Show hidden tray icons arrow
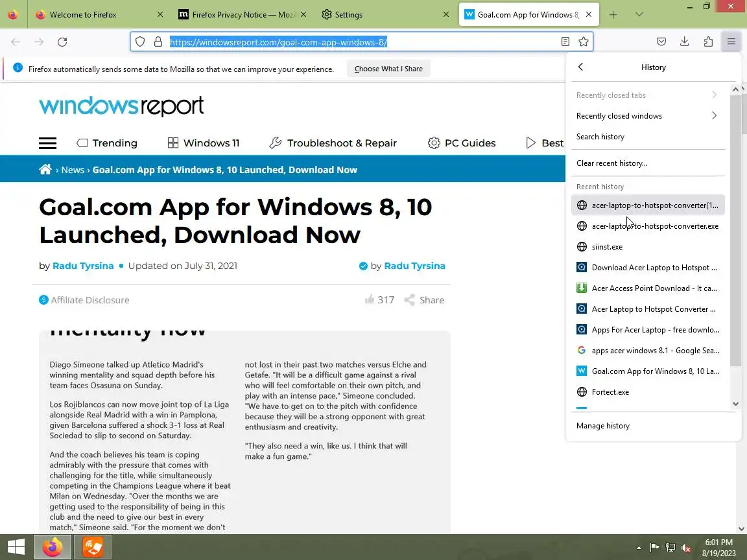The image size is (747, 560). coord(639,548)
